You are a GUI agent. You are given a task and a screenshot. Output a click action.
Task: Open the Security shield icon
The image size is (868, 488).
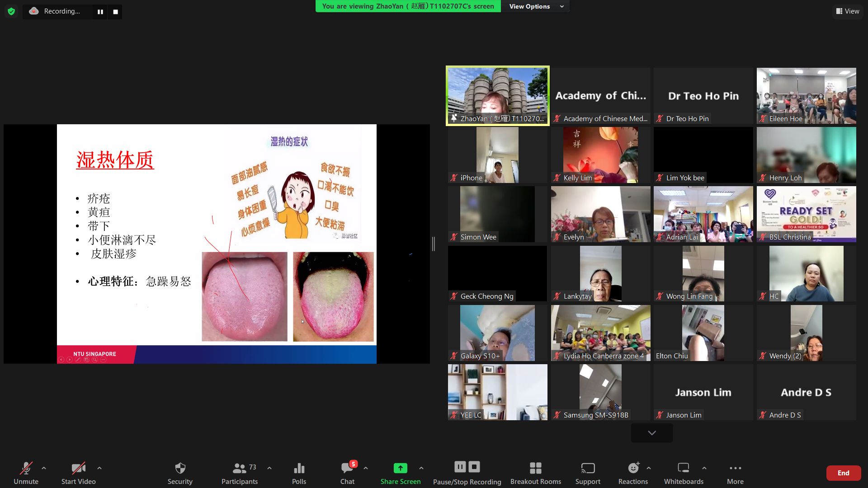point(180,469)
